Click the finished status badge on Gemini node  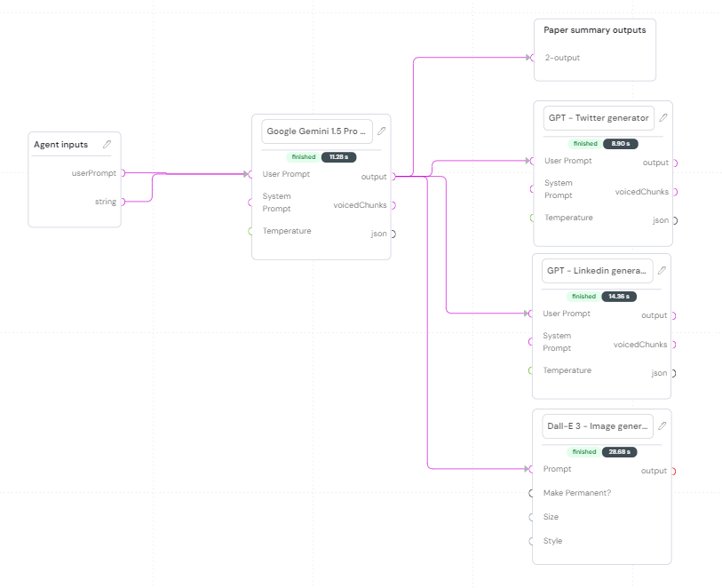(304, 157)
